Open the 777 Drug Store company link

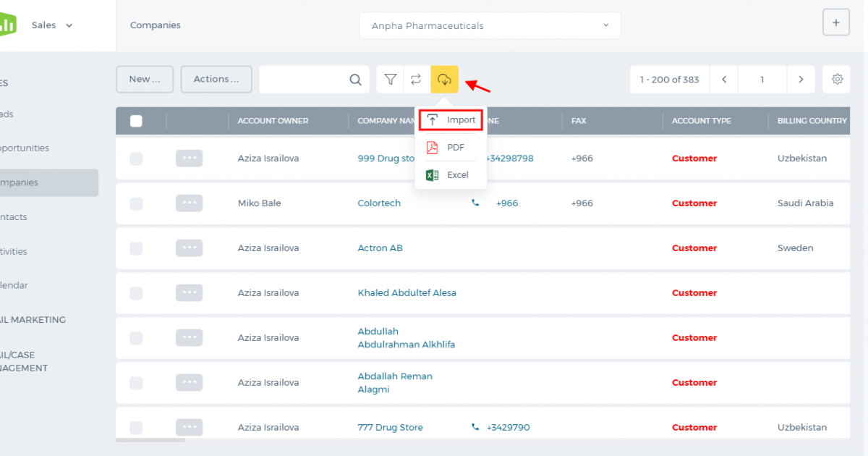[391, 428]
